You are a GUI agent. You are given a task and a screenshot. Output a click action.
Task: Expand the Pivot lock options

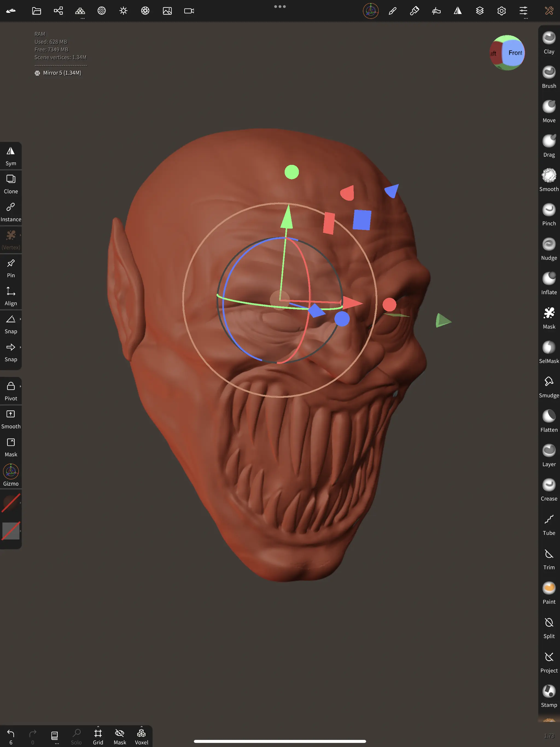[x=20, y=386]
